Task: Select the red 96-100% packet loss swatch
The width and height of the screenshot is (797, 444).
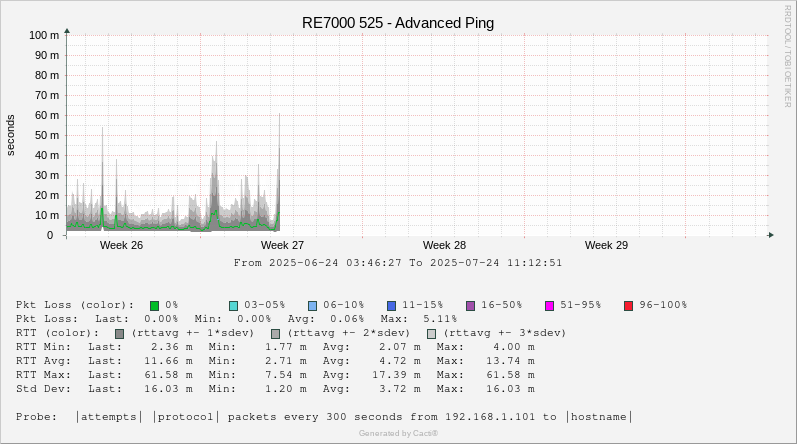Action: coord(628,305)
